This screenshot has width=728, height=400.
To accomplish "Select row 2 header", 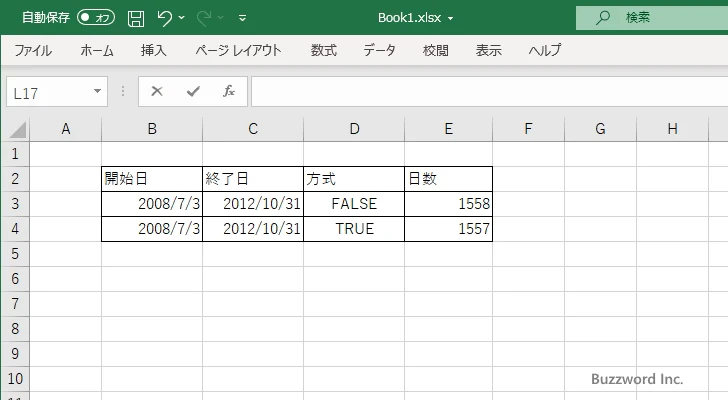I will click(15, 179).
